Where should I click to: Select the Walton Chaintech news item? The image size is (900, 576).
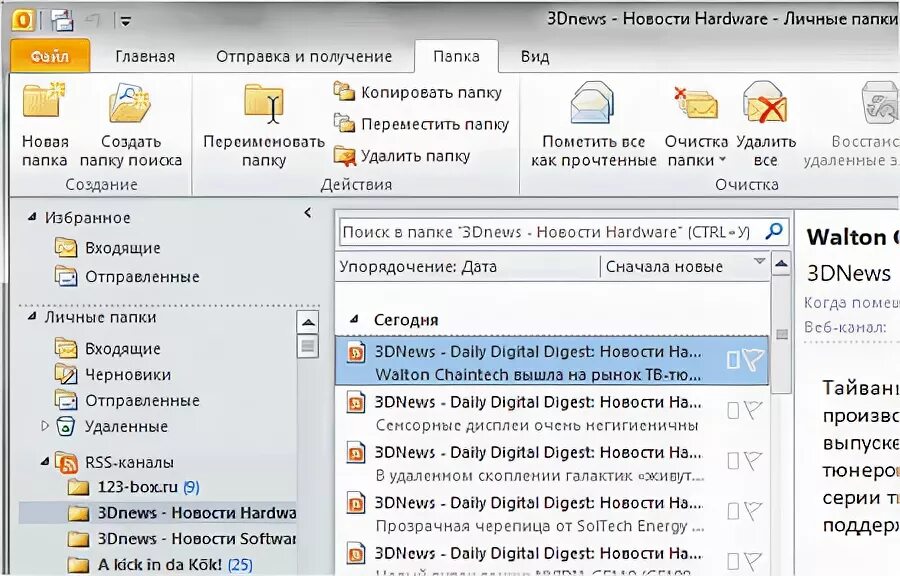click(x=551, y=361)
